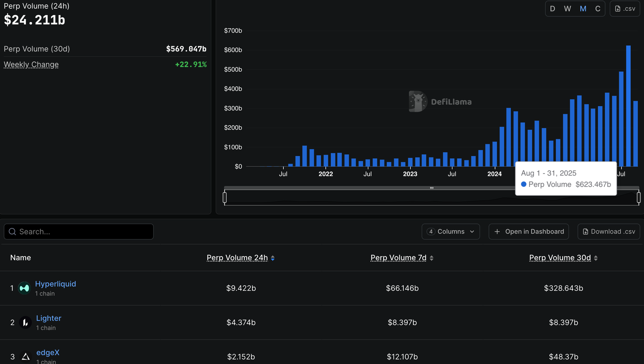
Task: Click the document icon in Download .csv
Action: click(x=586, y=232)
